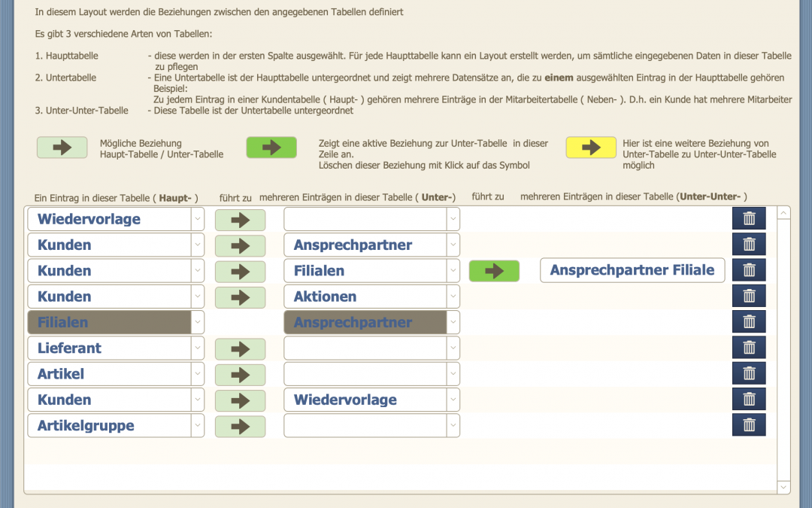Click the bright green legend arrow swatch
This screenshot has height=508, width=812.
point(271,148)
